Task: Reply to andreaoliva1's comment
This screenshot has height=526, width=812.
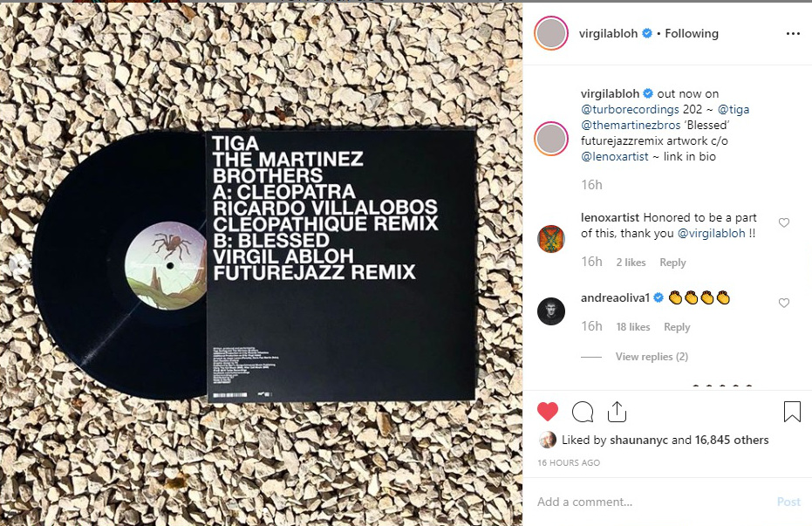Action: tap(677, 327)
